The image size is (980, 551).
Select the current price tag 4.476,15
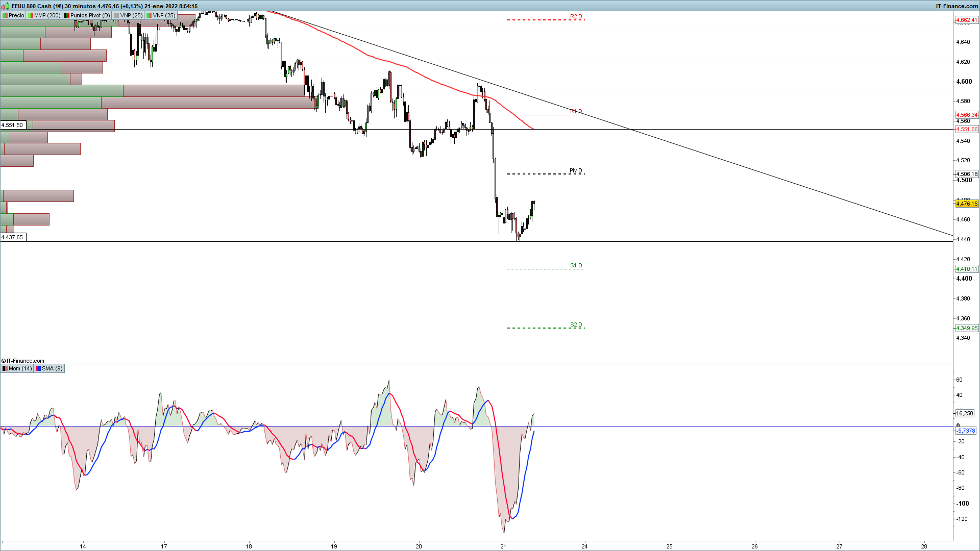[967, 204]
